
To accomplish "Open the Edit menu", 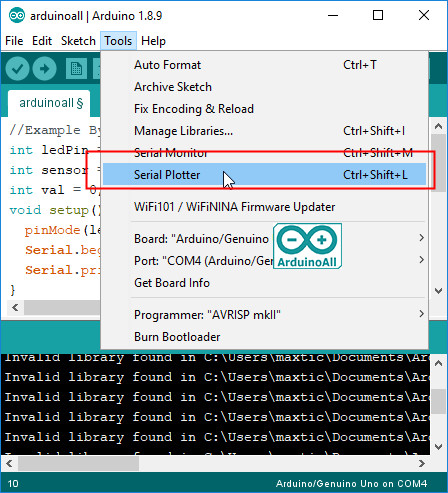I will (x=42, y=41).
